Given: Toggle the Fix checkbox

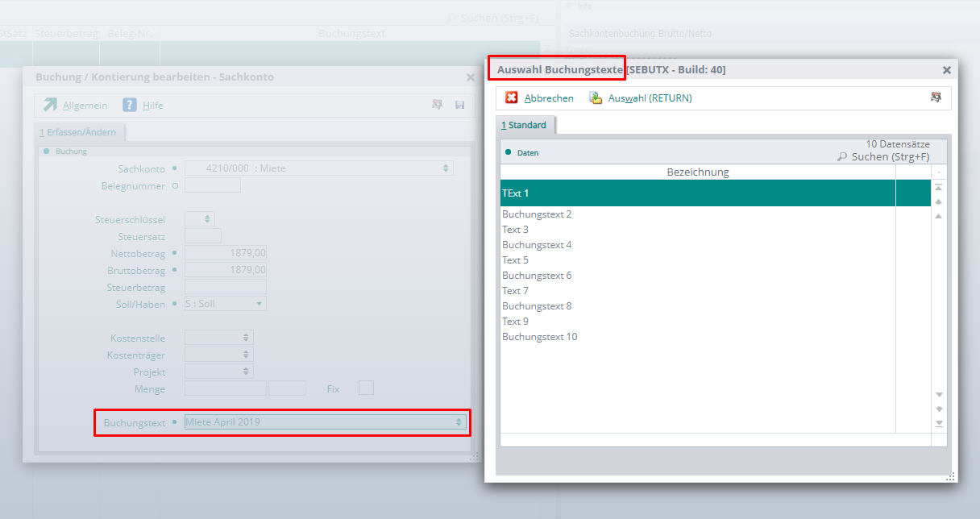Looking at the screenshot, I should click(366, 388).
